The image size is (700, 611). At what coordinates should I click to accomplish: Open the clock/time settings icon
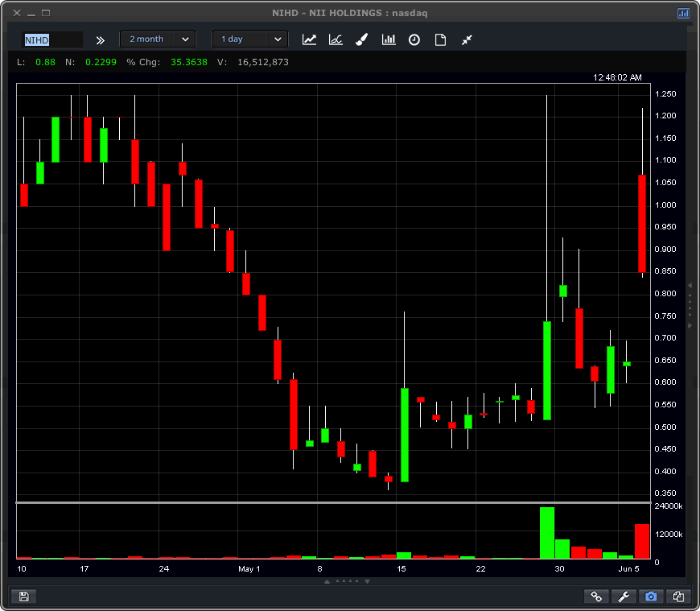click(x=414, y=39)
